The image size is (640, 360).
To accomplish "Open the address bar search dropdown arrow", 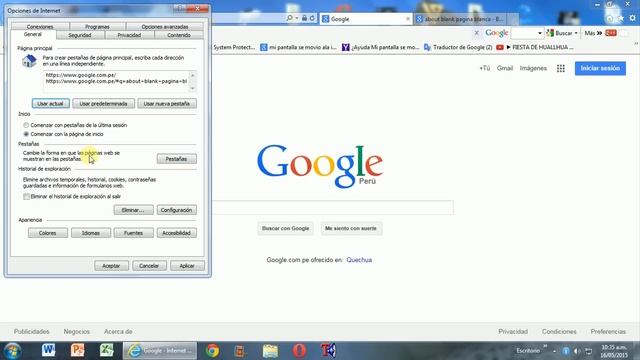I will [297, 18].
